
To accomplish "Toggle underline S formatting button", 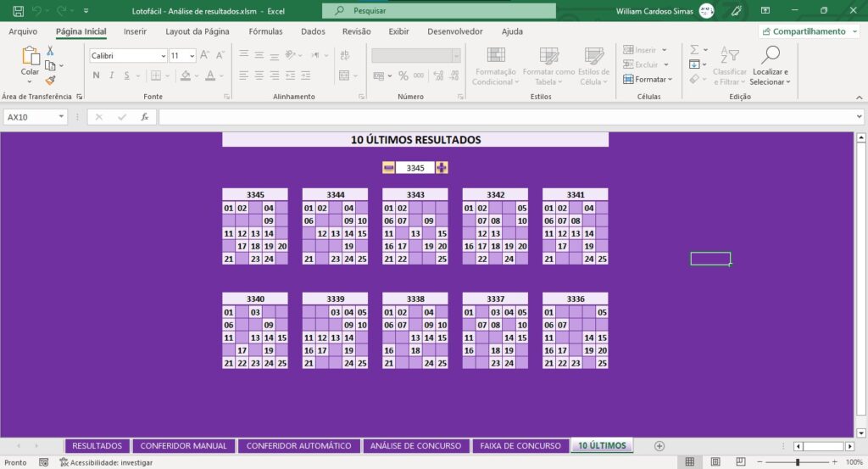I will pos(127,75).
